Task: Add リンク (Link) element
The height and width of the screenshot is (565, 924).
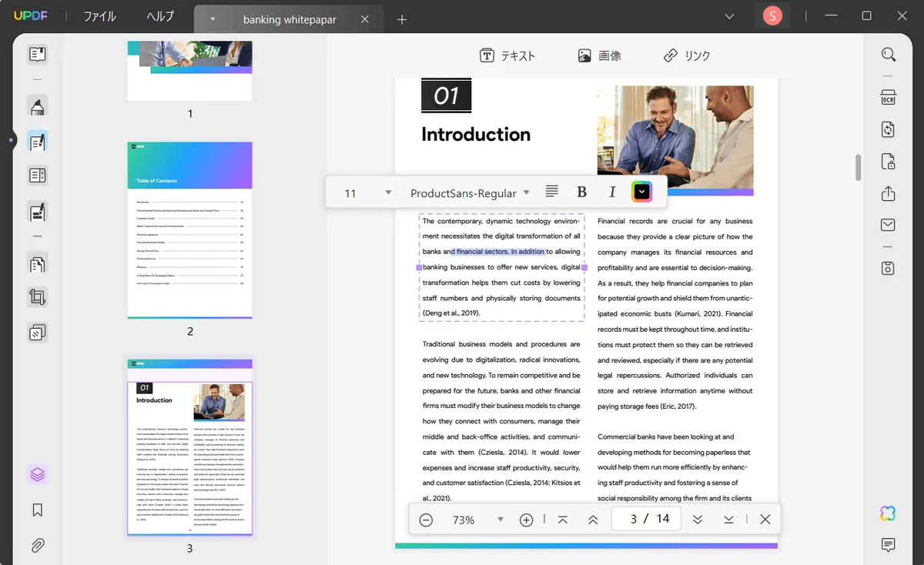Action: pyautogui.click(x=687, y=55)
